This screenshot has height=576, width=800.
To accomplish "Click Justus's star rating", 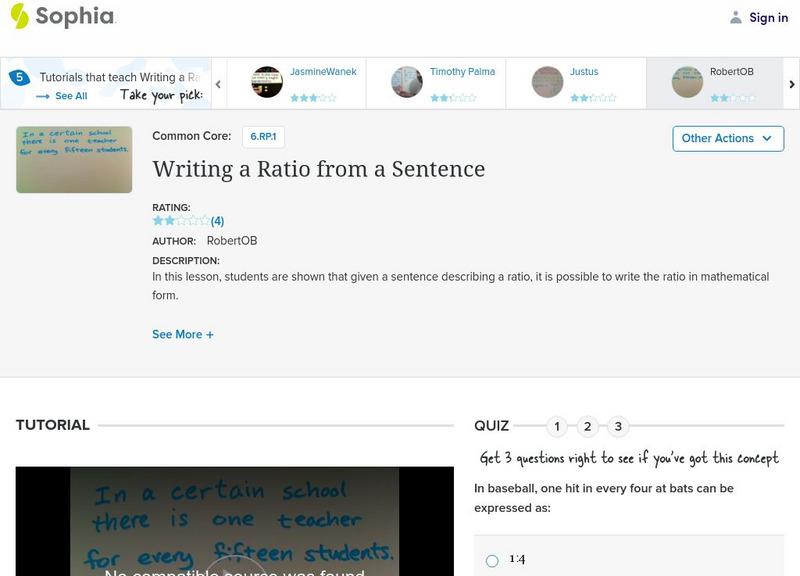I will [593, 98].
